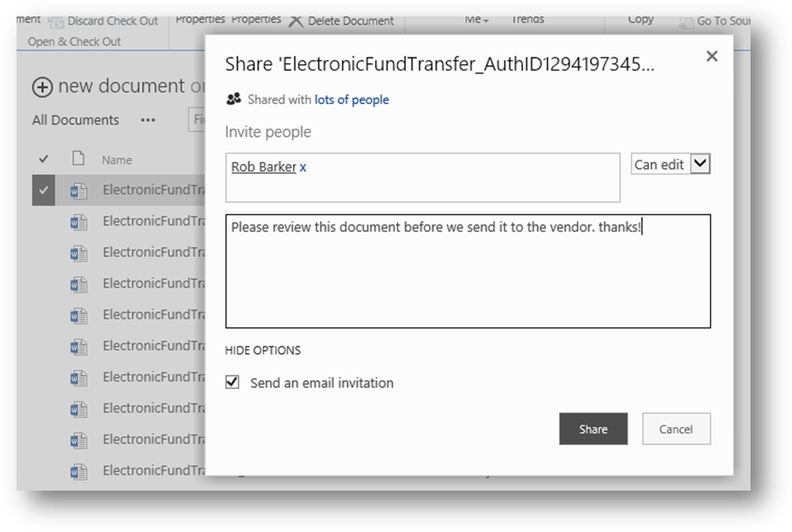Click the Discard Check Out icon
792x532 pixels.
[x=56, y=22]
